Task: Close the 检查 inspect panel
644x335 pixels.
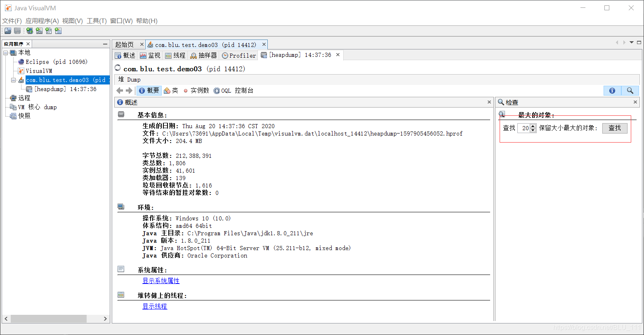Action: pos(635,102)
